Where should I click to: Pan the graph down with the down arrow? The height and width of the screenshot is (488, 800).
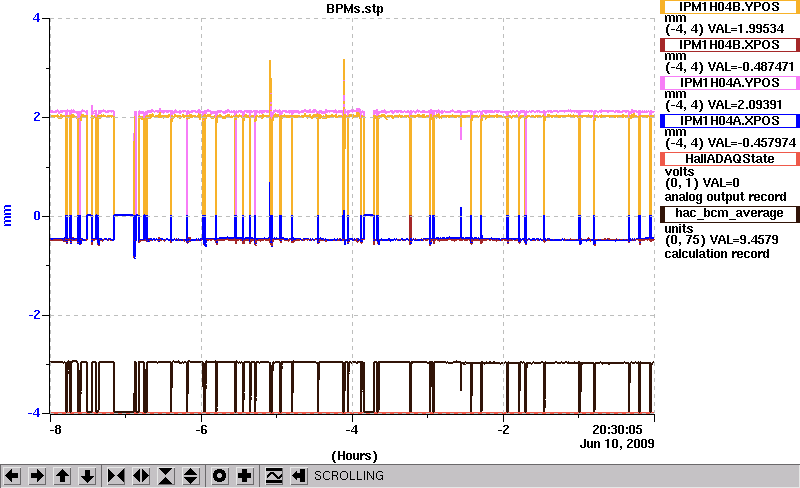point(87,476)
